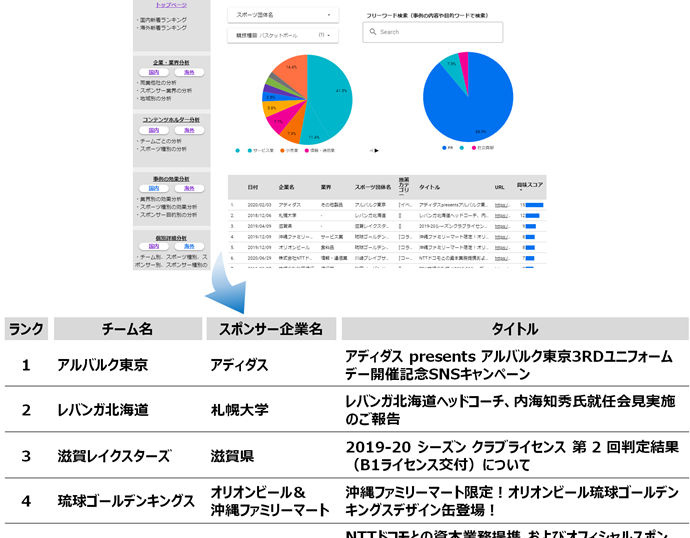
Task: Click the スポンサー企業名 header in lower table
Action: tap(271, 329)
